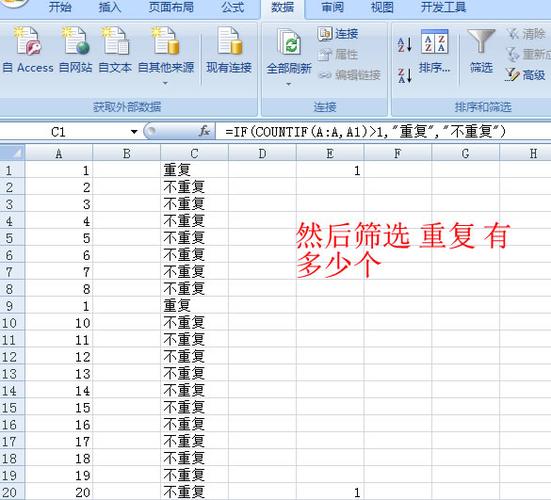
Task: Select the 数据 (Data) tab
Action: click(x=283, y=7)
